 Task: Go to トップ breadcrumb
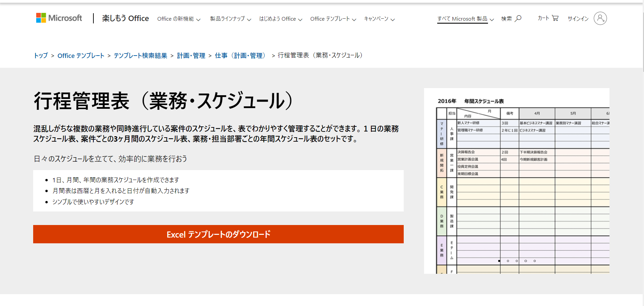(x=41, y=56)
